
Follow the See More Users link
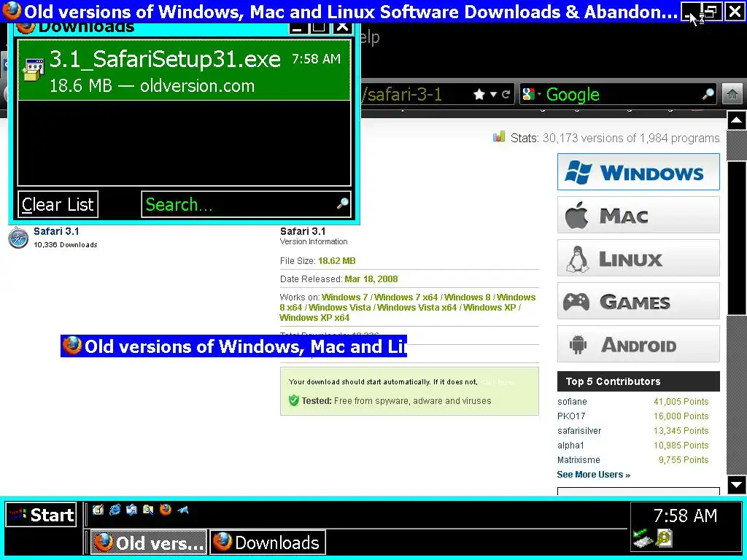(593, 474)
